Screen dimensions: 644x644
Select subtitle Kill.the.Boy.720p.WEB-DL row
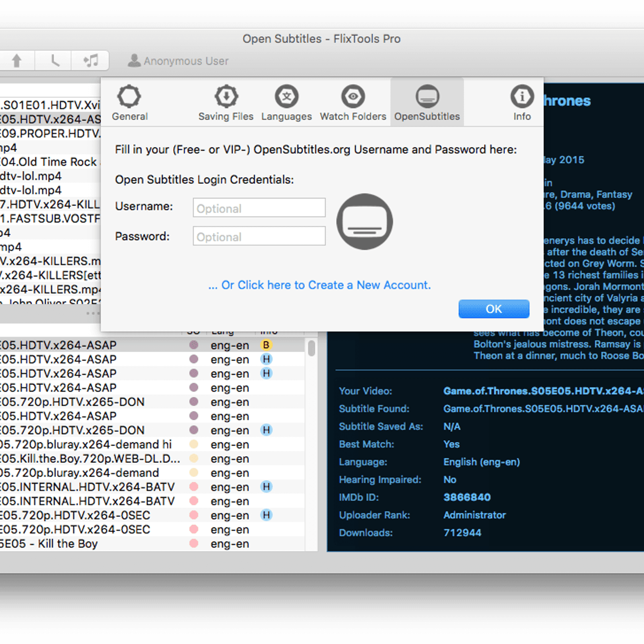152,458
